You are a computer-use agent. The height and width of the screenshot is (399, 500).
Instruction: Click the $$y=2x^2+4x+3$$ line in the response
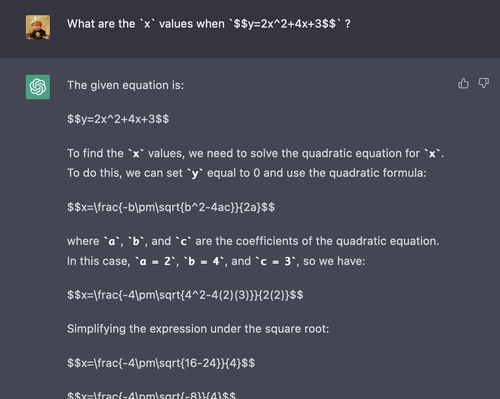(x=118, y=119)
